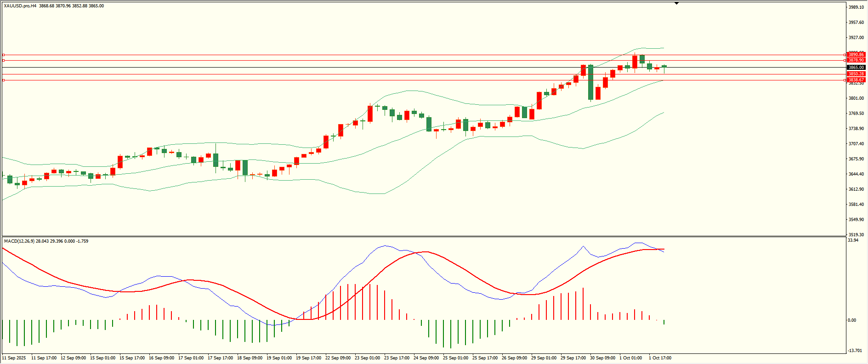Screen dimensions: 868x364
Task: Click the 3838.67 red price label
Action: (x=856, y=80)
